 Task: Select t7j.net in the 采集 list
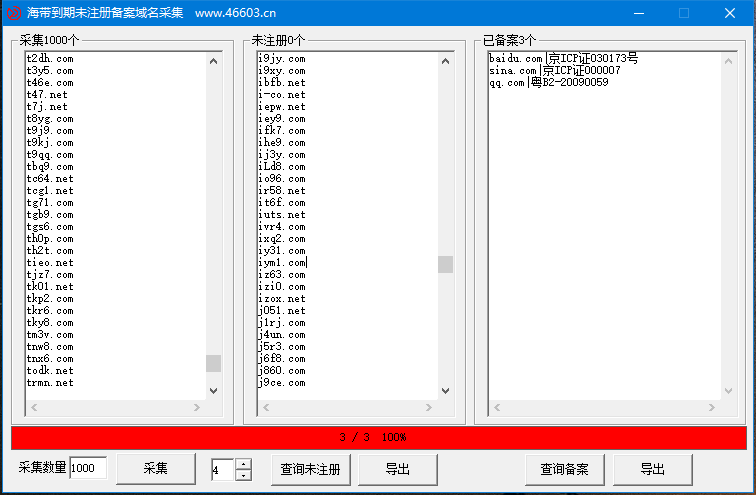[x=47, y=107]
